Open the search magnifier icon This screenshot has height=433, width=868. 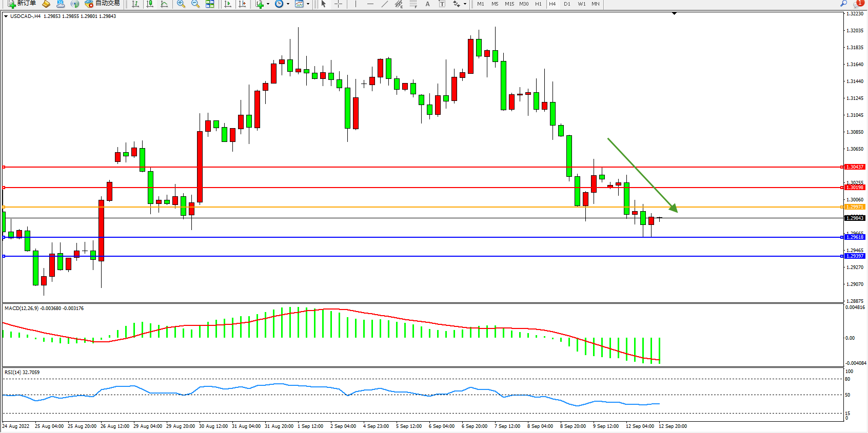click(843, 4)
